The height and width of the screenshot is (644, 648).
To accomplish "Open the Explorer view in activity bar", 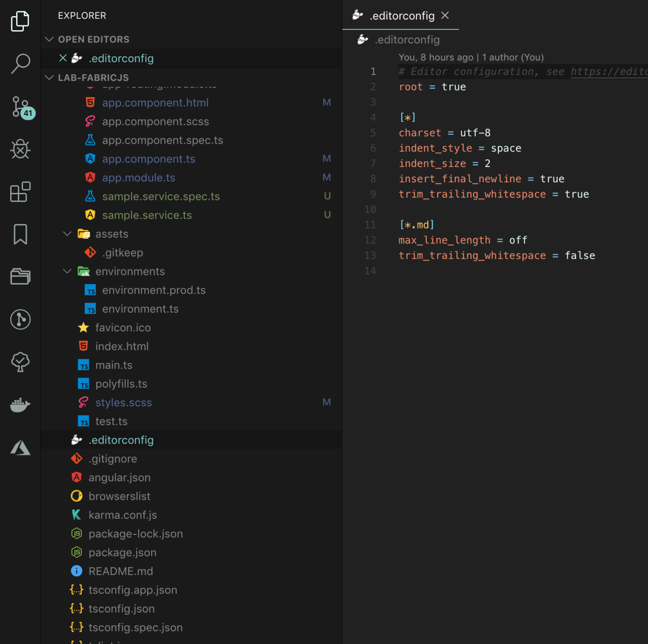I will click(20, 21).
